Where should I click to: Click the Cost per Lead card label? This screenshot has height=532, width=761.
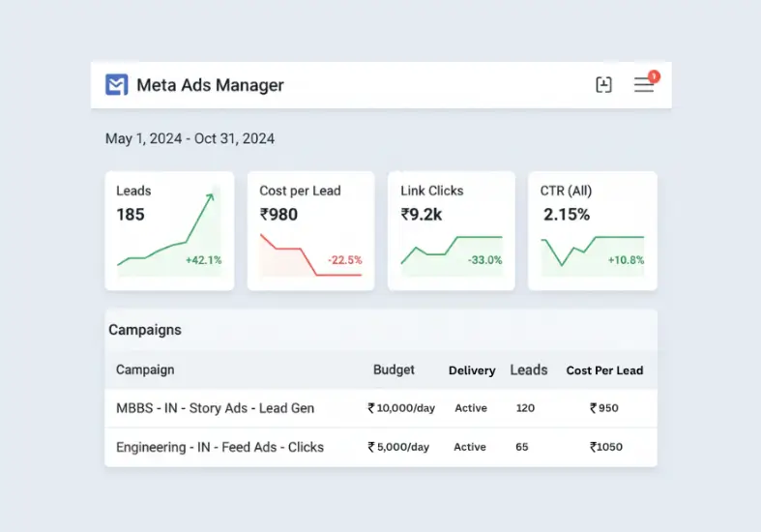point(300,191)
